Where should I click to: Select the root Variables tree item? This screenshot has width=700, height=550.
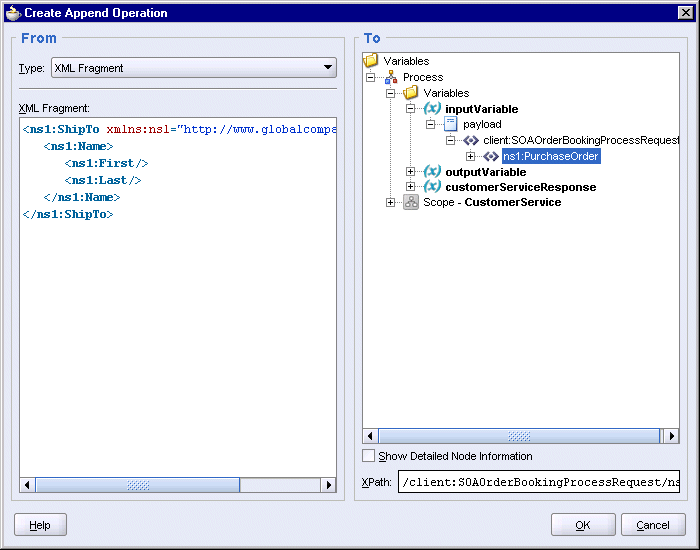(406, 61)
